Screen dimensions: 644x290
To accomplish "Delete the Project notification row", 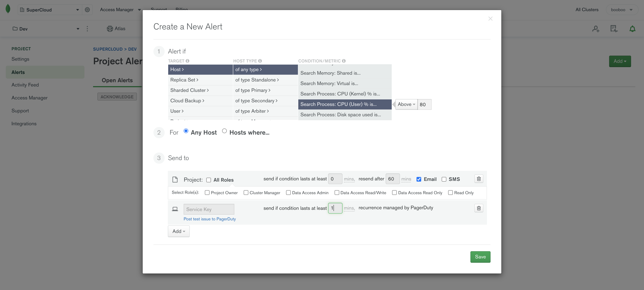I will 479,179.
